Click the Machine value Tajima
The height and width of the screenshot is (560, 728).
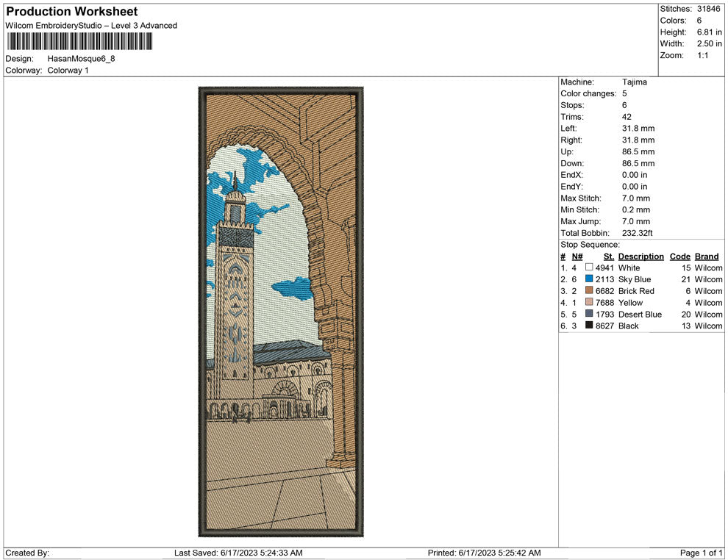point(634,82)
